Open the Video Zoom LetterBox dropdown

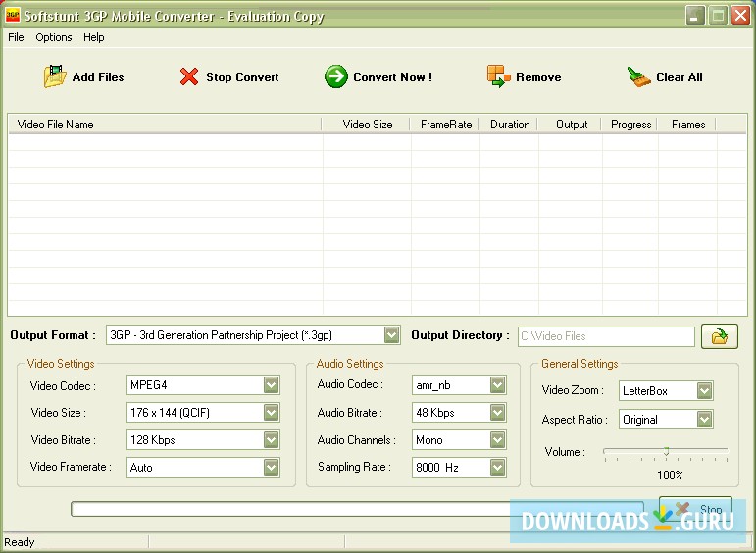[705, 391]
